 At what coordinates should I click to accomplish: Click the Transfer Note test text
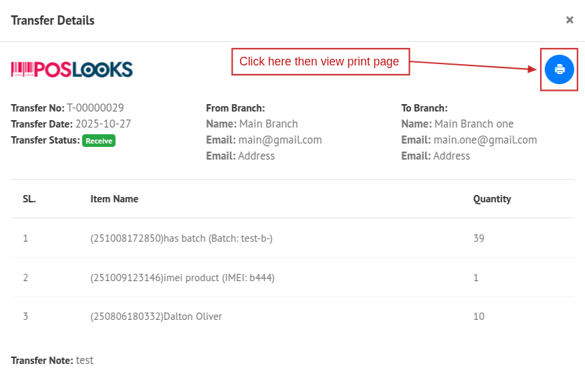coord(84,361)
